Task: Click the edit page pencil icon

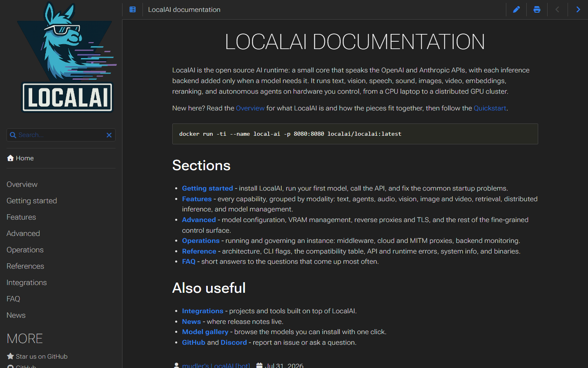Action: [x=517, y=9]
